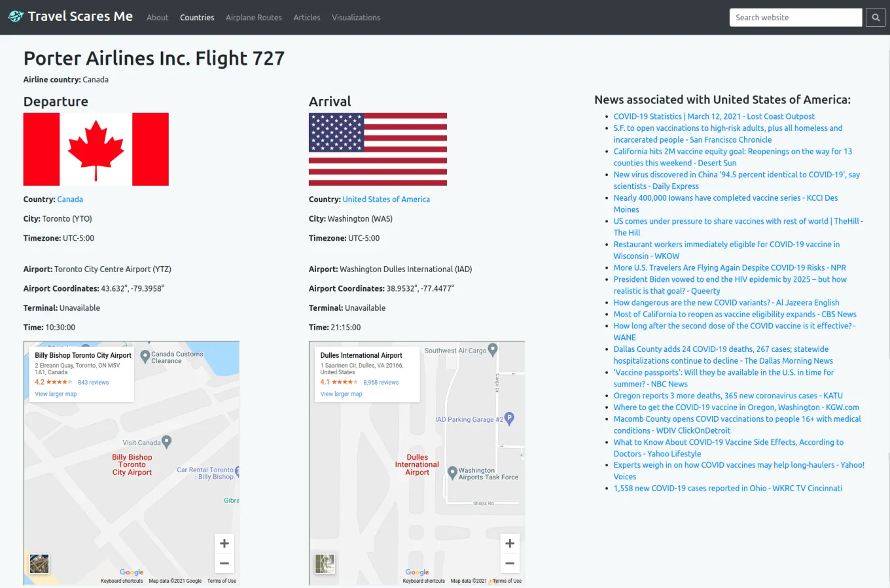Click the search magnifier icon
The image size is (890, 588).
876,17
